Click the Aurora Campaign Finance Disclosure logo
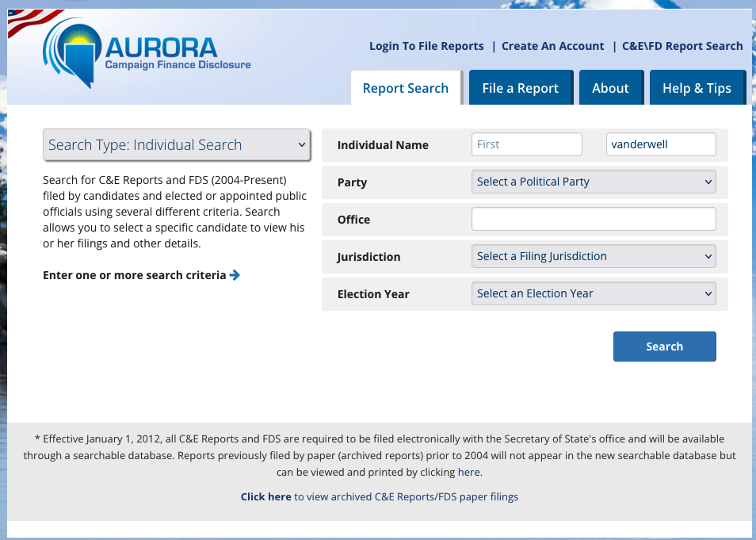This screenshot has height=540, width=756. (x=147, y=53)
